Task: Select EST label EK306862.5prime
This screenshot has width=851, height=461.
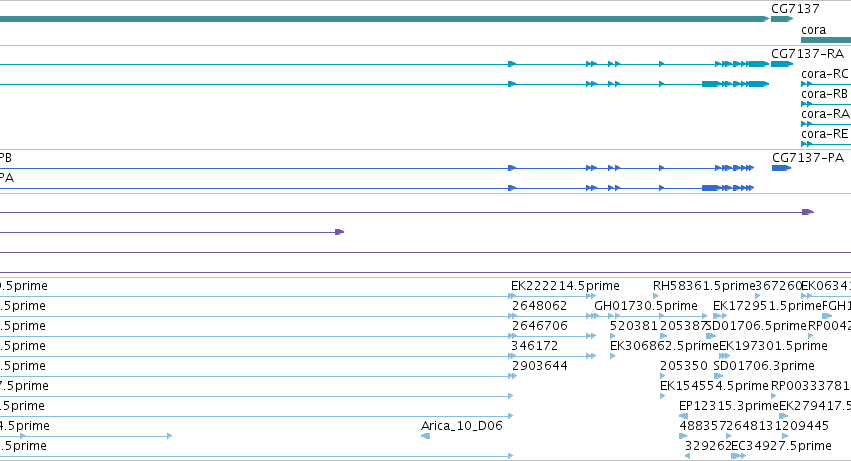Action: (664, 346)
